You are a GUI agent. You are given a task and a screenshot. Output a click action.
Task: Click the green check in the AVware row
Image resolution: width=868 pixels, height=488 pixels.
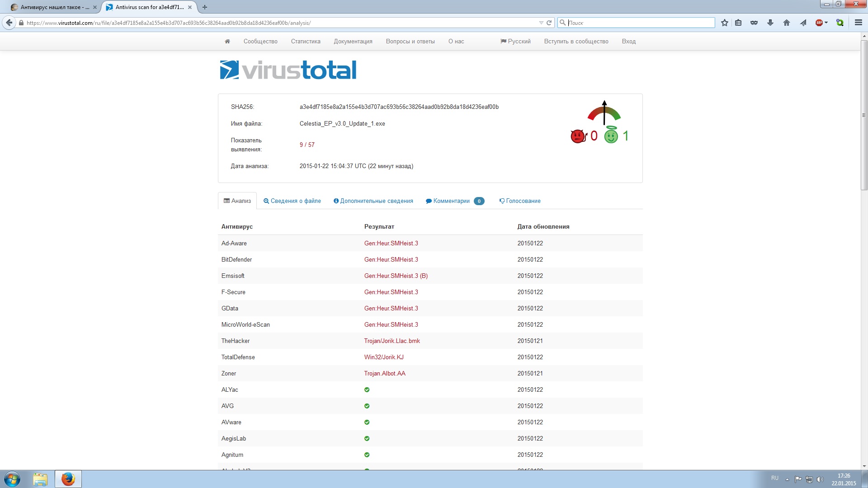[x=367, y=422]
